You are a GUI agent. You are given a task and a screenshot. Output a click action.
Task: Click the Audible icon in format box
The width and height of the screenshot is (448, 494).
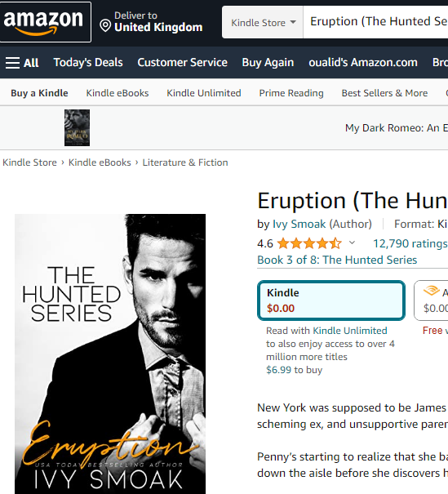432,290
